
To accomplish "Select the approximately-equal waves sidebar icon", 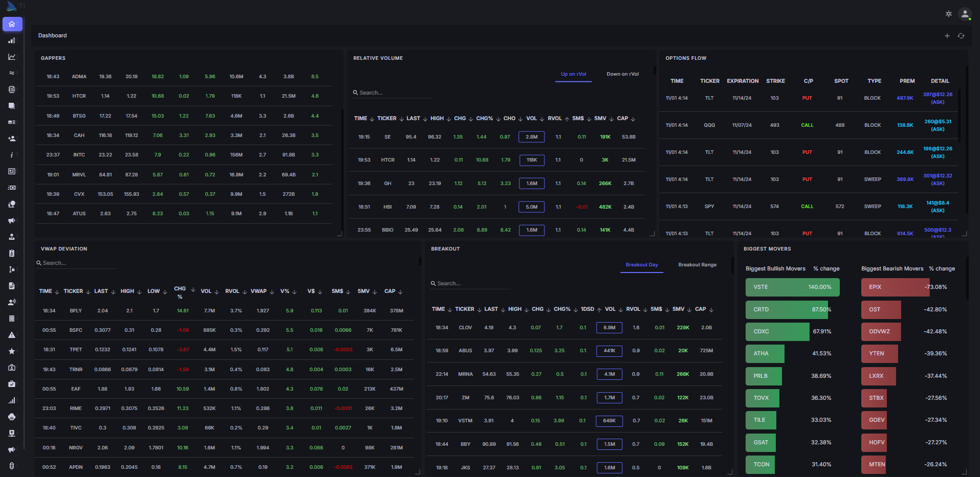I will (12, 73).
